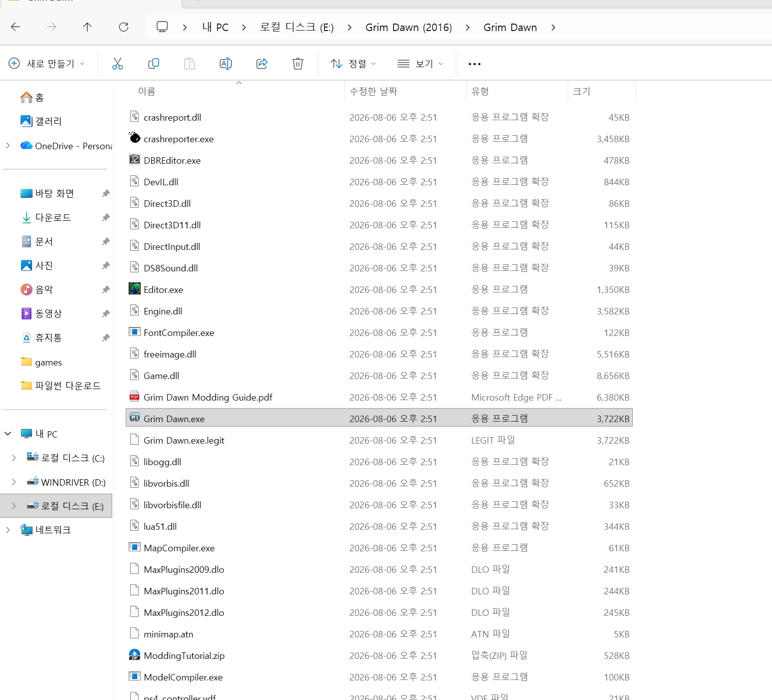The height and width of the screenshot is (700, 772).
Task: Select the ModdingTutorial.zip archive icon
Action: (135, 655)
